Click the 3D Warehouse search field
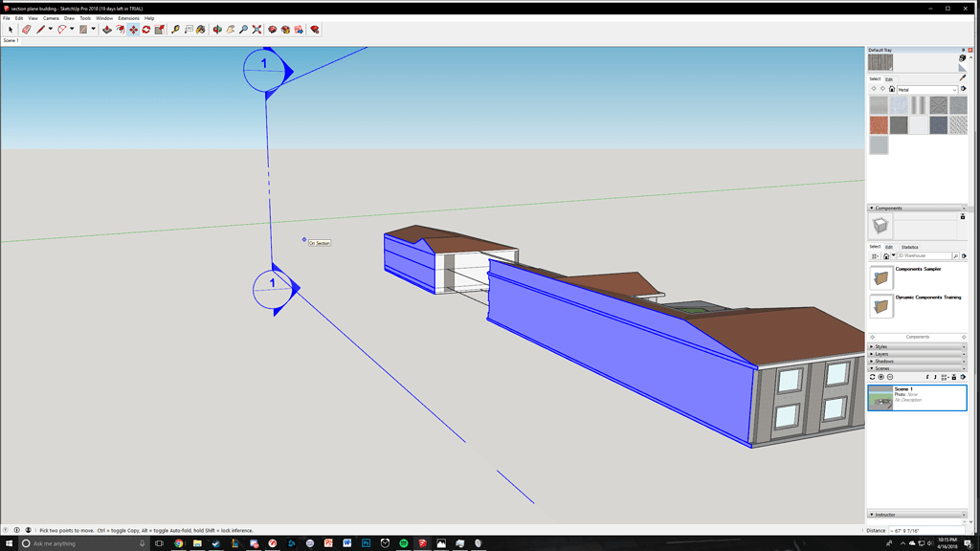 (x=924, y=256)
